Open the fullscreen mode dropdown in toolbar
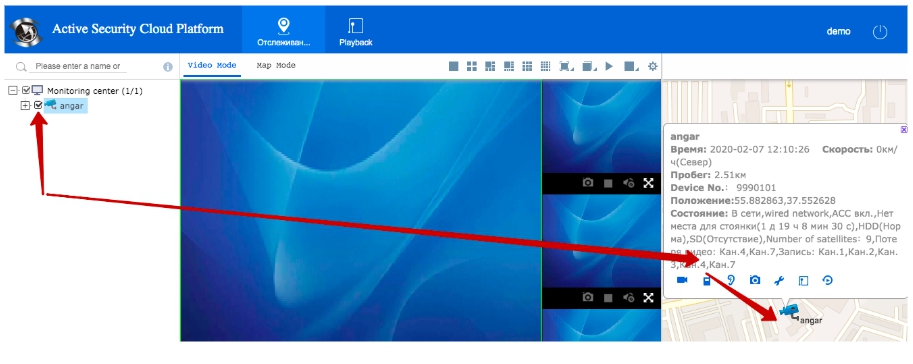 [x=565, y=66]
